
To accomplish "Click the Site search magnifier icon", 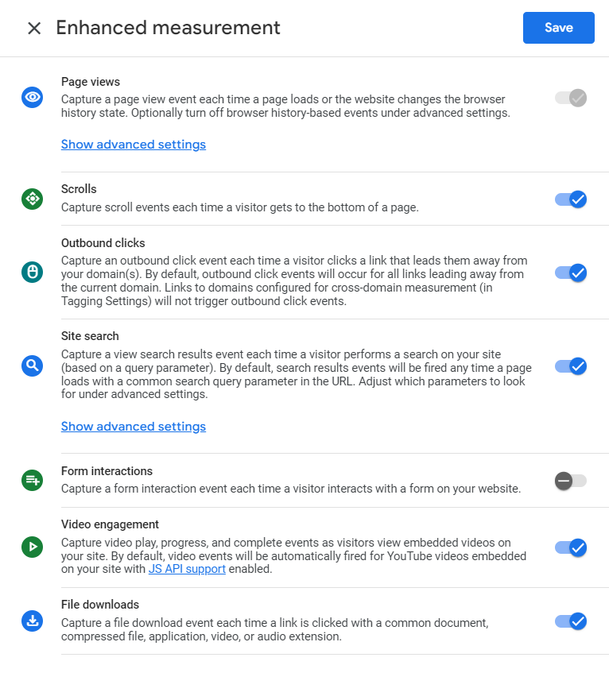I will click(32, 365).
